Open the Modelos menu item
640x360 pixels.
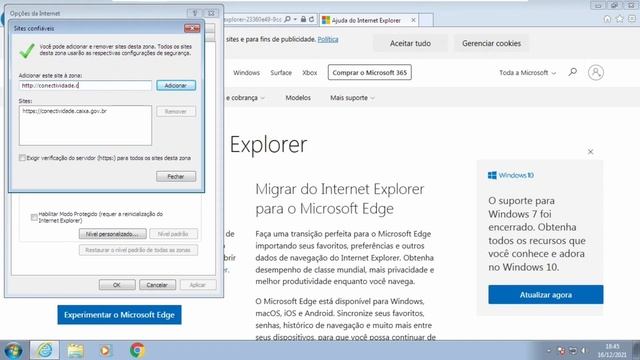click(x=298, y=98)
